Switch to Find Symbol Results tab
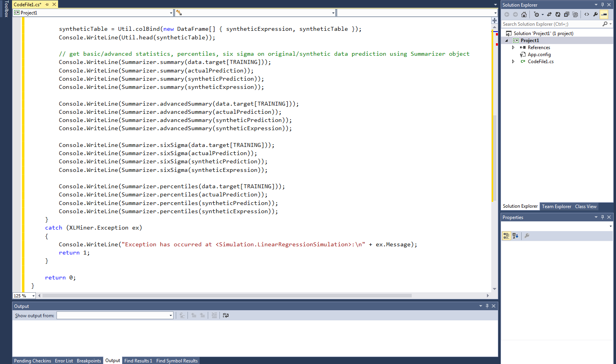 (177, 361)
